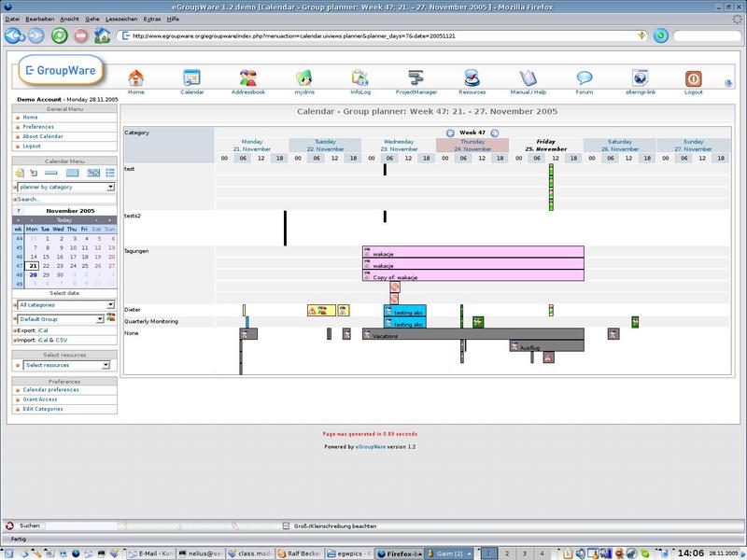The width and height of the screenshot is (747, 560).
Task: Switch to Gaim in the taskbar
Action: pos(446,553)
